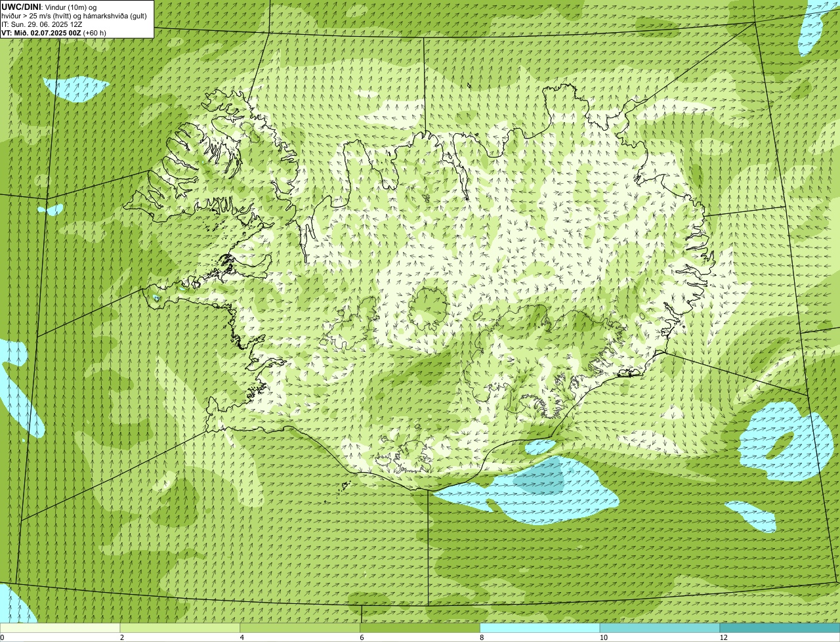This screenshot has width=840, height=642.
Task: Click the '12' label on the color scale
Action: (724, 637)
